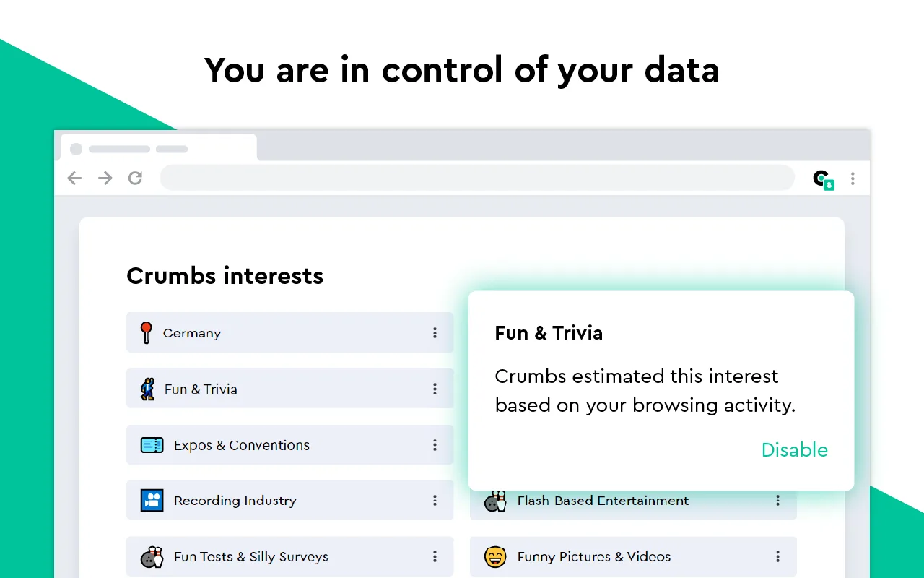This screenshot has width=924, height=578.
Task: Select the open browser tab
Action: click(158, 148)
